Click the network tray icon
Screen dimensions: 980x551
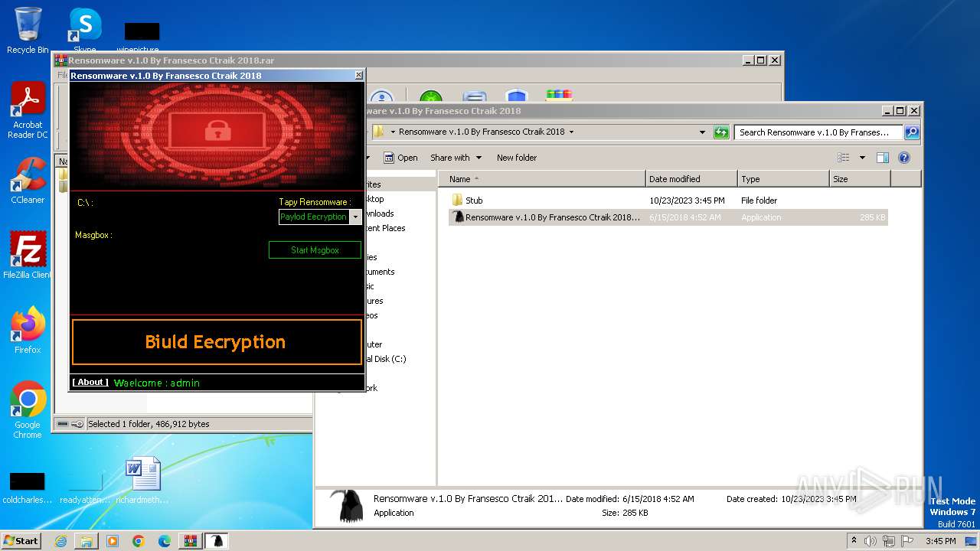coord(889,541)
